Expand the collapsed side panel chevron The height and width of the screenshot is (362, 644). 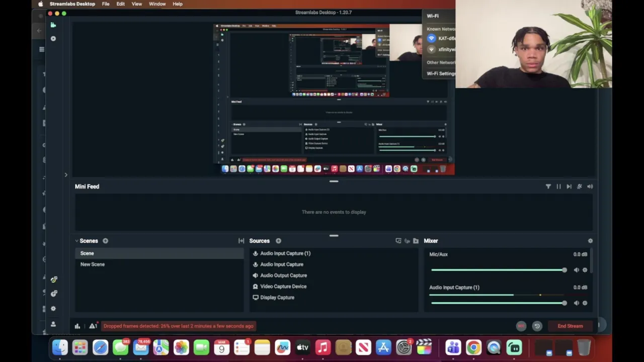coord(66,175)
